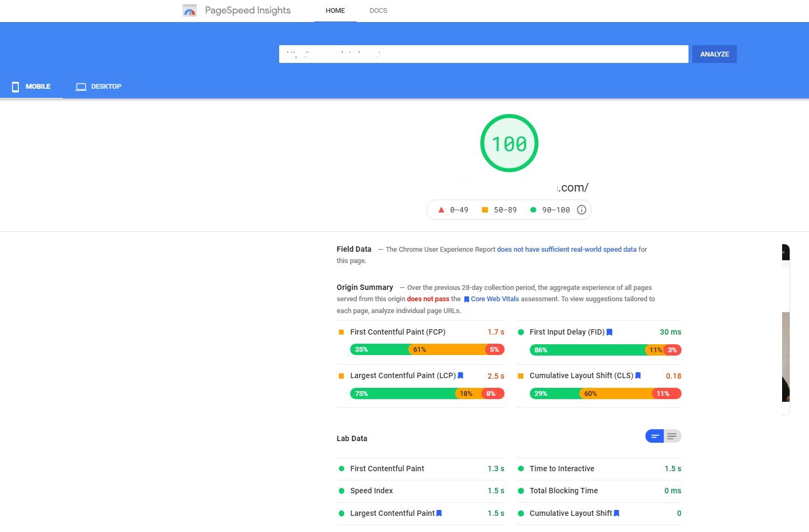Open the Core Web Vitals link
The height and width of the screenshot is (532, 809).
tap(495, 299)
